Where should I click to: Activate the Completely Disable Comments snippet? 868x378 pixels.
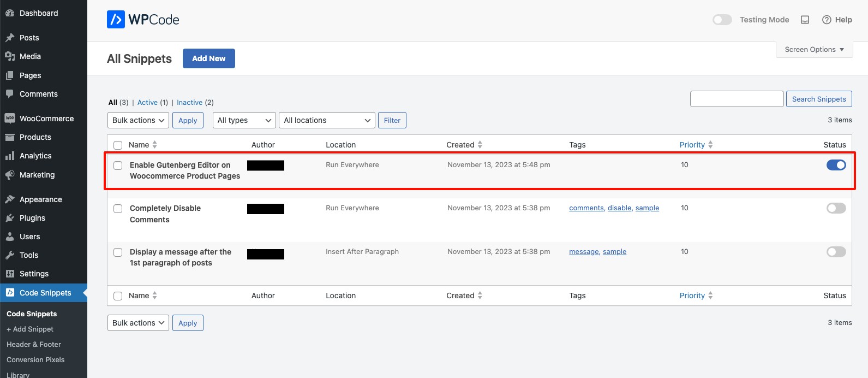pyautogui.click(x=836, y=208)
